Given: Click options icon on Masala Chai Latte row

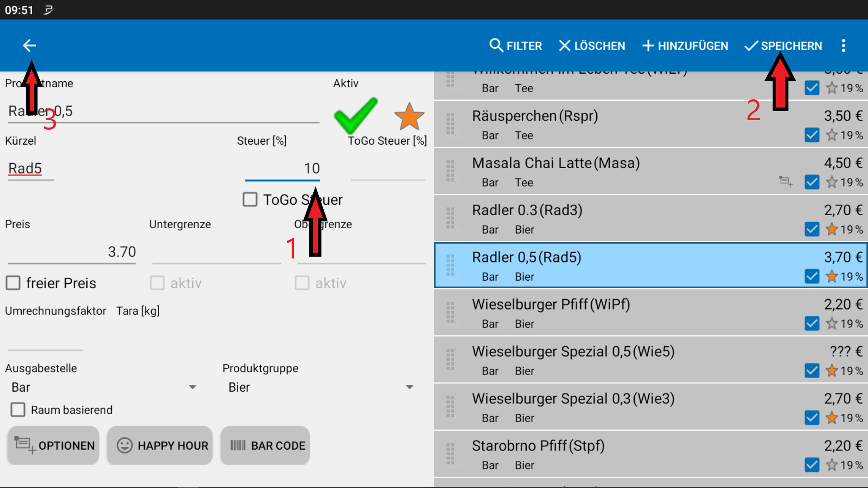Looking at the screenshot, I should pos(786,182).
